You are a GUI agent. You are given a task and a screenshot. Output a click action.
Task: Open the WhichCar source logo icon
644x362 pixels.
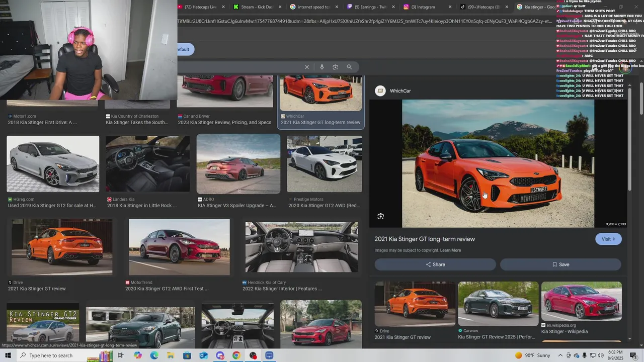pyautogui.click(x=381, y=90)
